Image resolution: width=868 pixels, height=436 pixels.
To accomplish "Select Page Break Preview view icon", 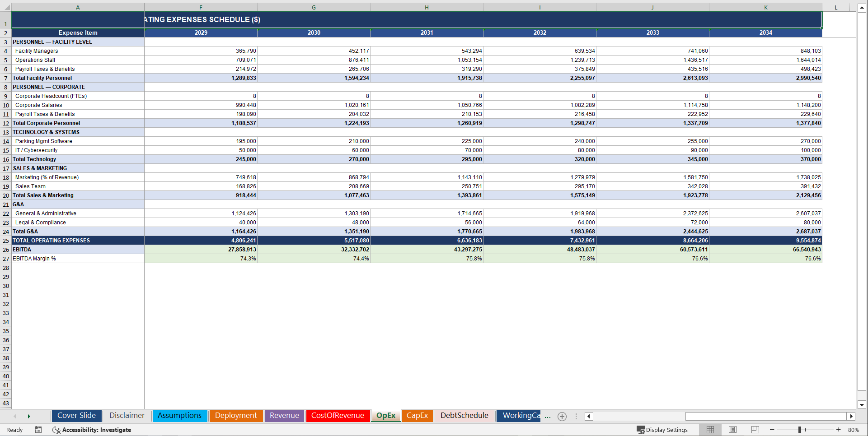I will [x=755, y=430].
